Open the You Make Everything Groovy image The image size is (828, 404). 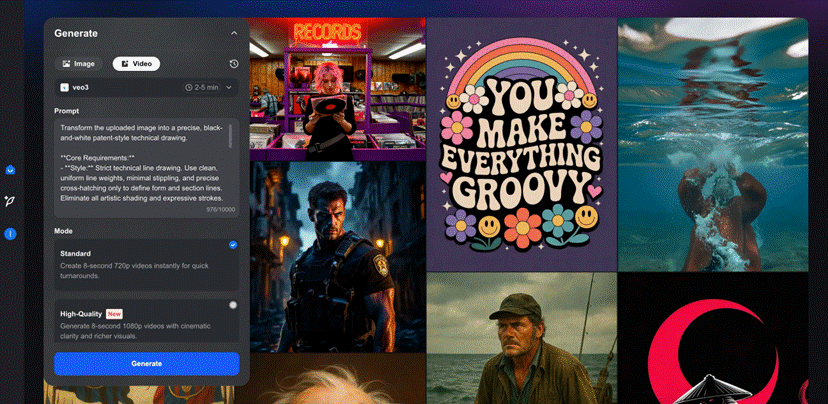pos(521,144)
